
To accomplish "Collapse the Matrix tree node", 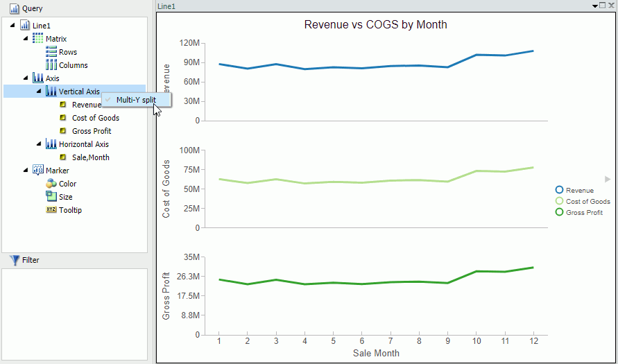I will 26,38.
